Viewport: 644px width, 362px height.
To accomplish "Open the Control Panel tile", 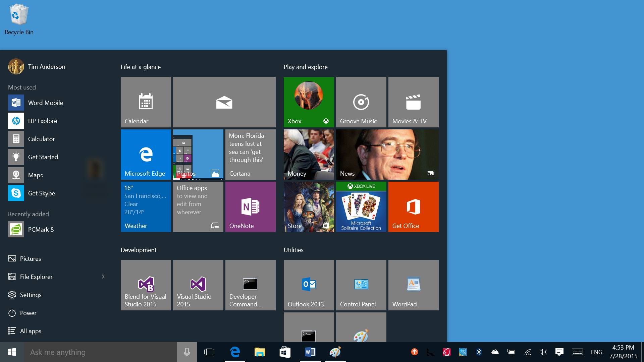I will (361, 285).
